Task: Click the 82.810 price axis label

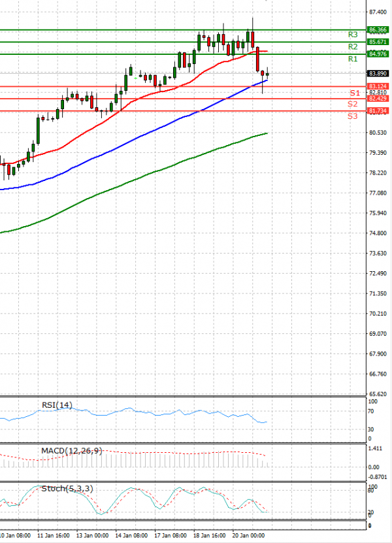Action: 378,93
